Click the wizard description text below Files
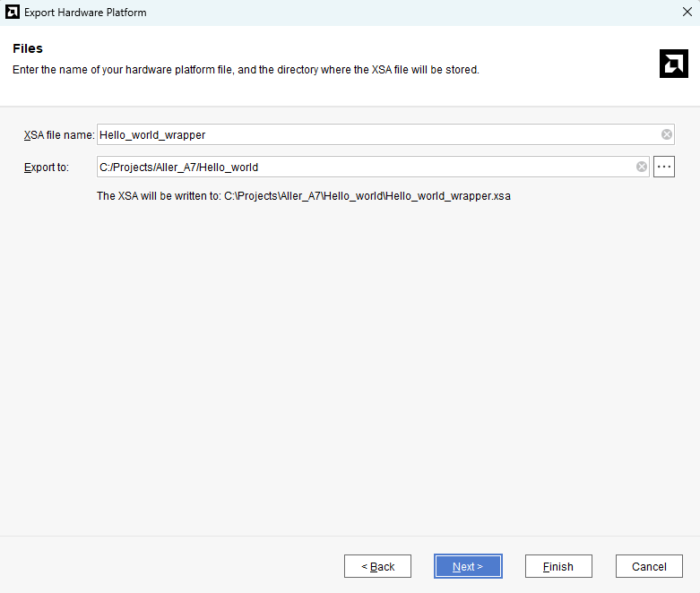This screenshot has width=700, height=593. (246, 70)
